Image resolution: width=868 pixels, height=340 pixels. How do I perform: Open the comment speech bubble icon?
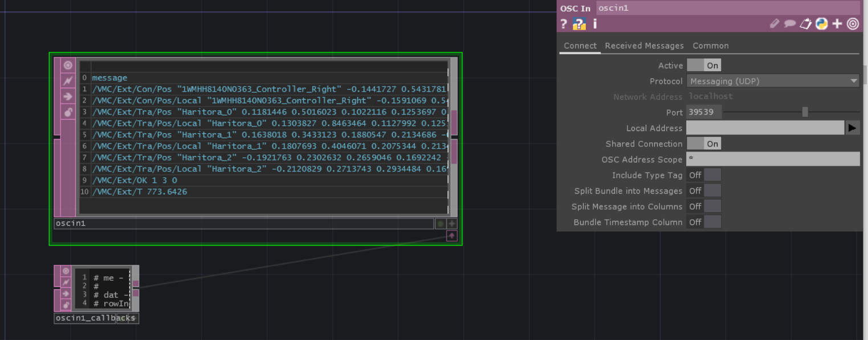click(789, 23)
